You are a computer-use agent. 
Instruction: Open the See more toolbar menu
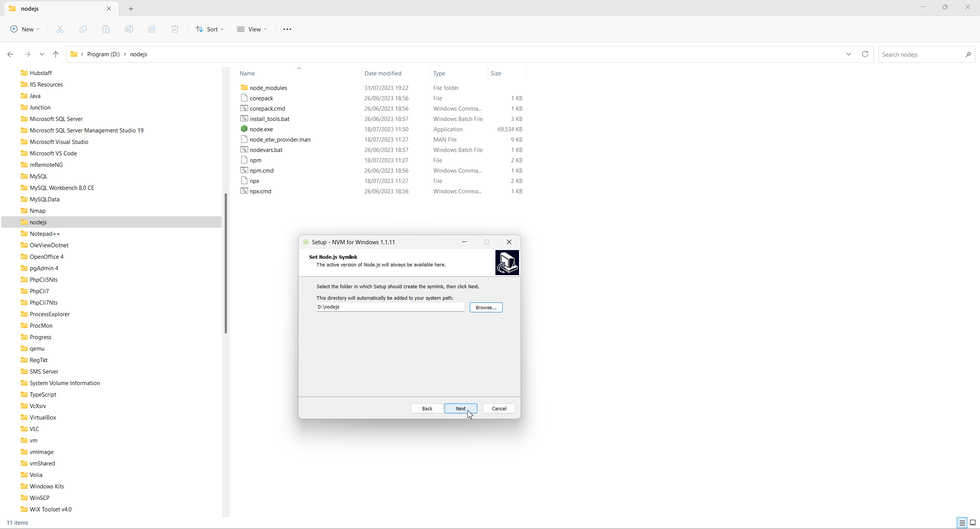(x=287, y=29)
